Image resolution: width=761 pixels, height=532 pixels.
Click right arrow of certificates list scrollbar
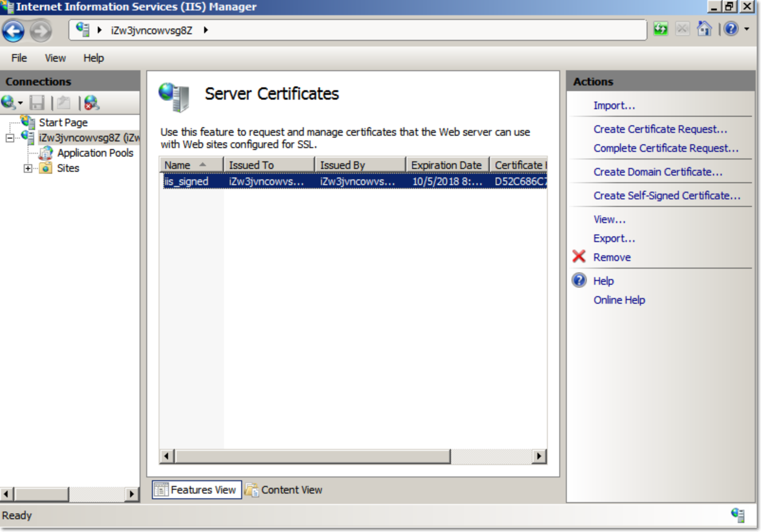539,456
